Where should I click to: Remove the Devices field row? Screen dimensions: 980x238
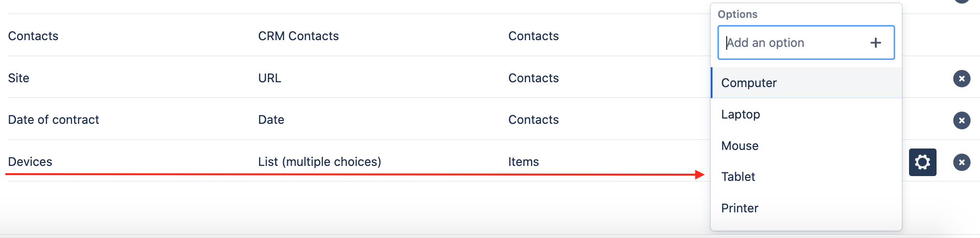961,162
